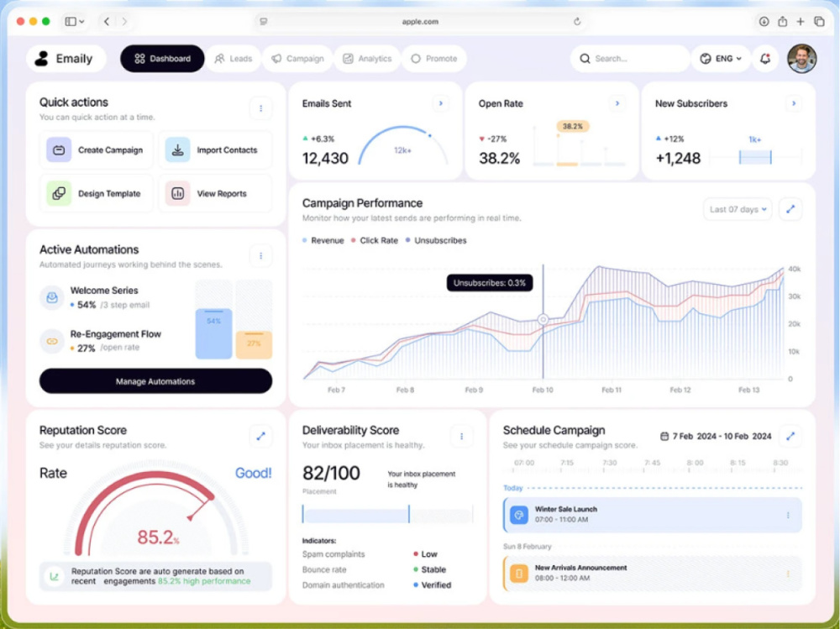Select the Dashboard tab
Image resolution: width=840 pixels, height=629 pixels.
click(x=162, y=59)
